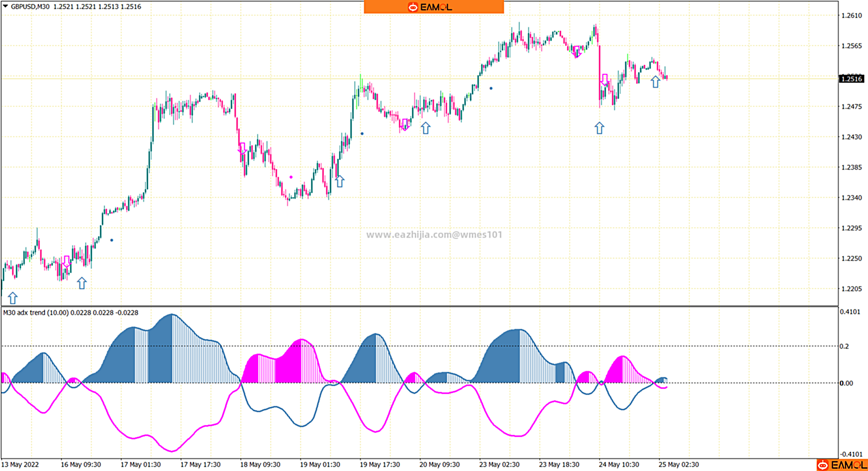
Task: Select the 20 May 09:30 time label
Action: point(439,464)
